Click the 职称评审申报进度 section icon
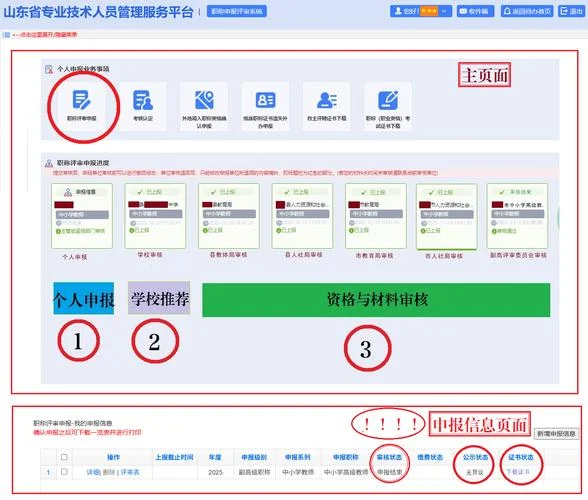Viewport: 588px width, 500px height. point(49,164)
